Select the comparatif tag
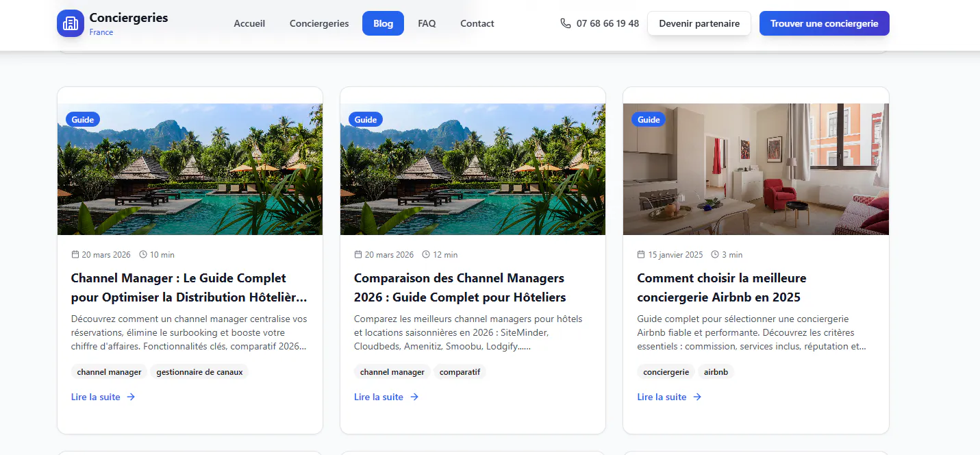Viewport: 980px width, 455px height. [460, 372]
